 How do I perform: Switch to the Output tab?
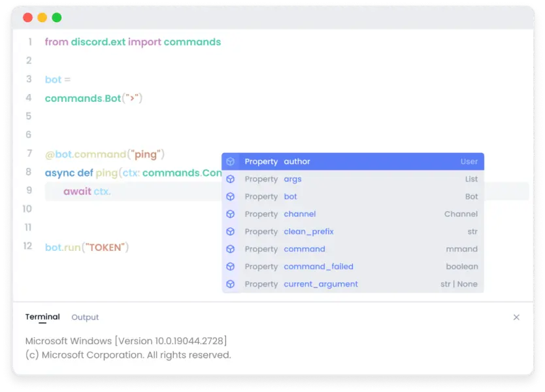click(85, 317)
